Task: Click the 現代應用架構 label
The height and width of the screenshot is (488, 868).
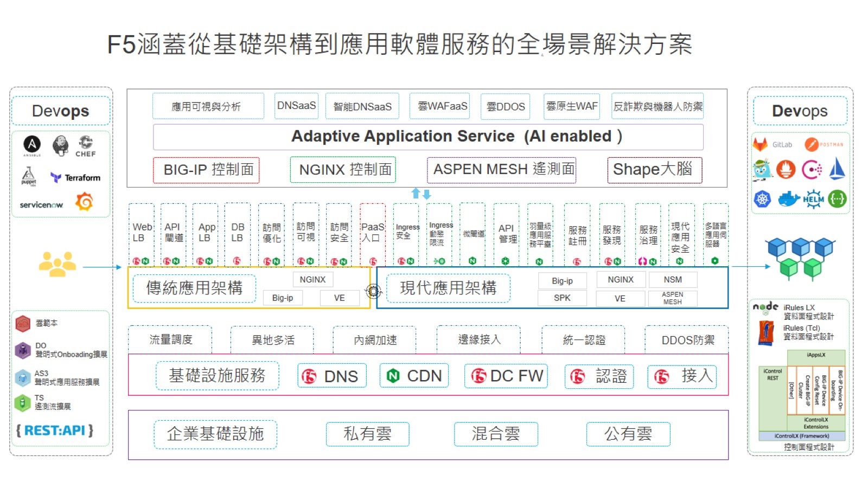Action: pyautogui.click(x=448, y=288)
